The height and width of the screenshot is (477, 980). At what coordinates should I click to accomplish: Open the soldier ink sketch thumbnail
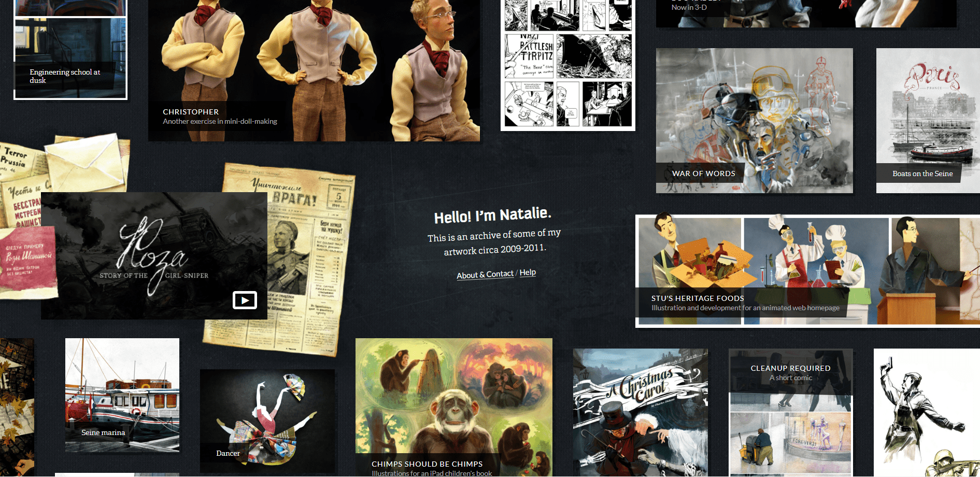click(x=926, y=412)
